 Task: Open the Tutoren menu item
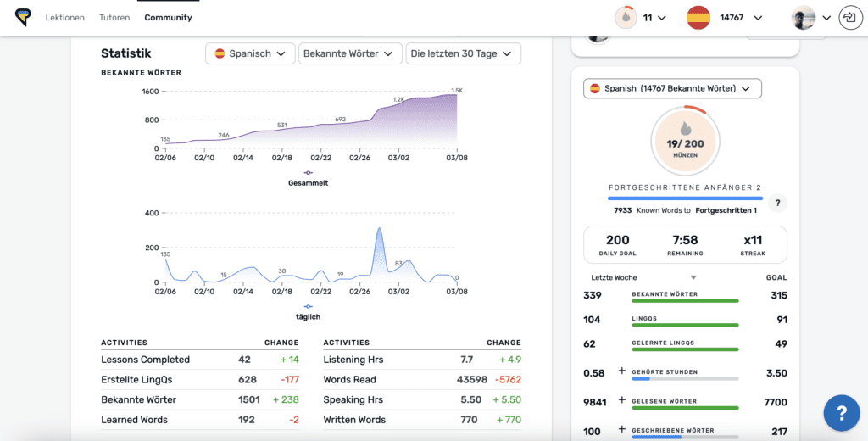[x=114, y=17]
